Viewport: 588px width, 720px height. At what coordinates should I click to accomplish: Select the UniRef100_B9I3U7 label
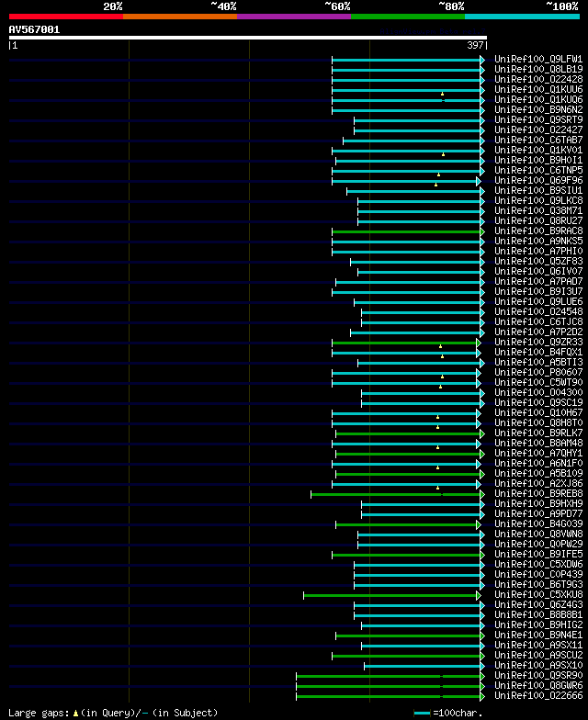538,292
